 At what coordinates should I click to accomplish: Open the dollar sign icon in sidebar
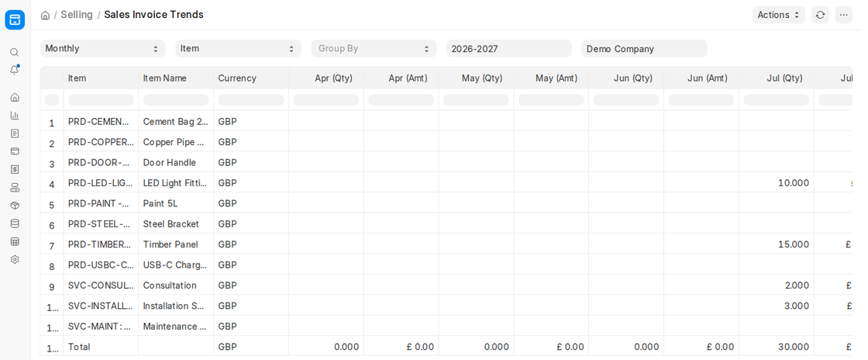[x=15, y=169]
